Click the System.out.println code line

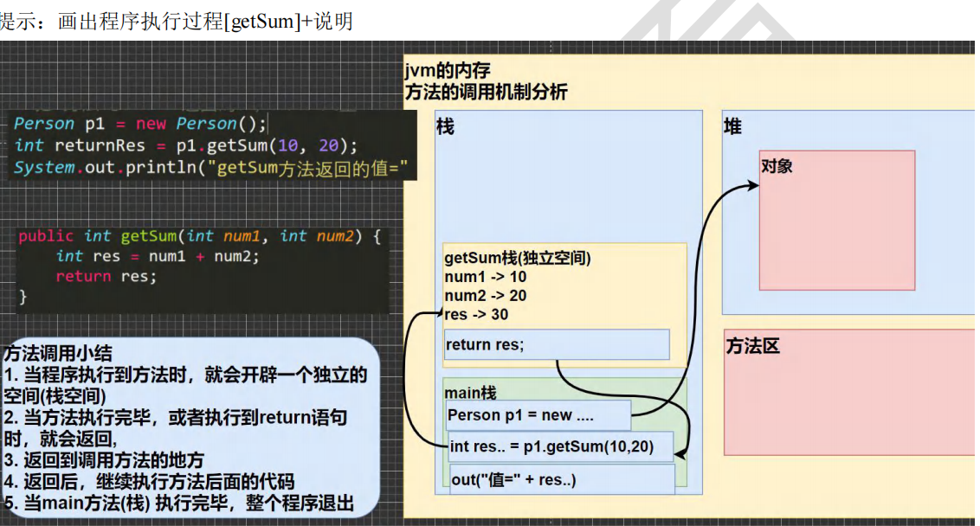210,168
